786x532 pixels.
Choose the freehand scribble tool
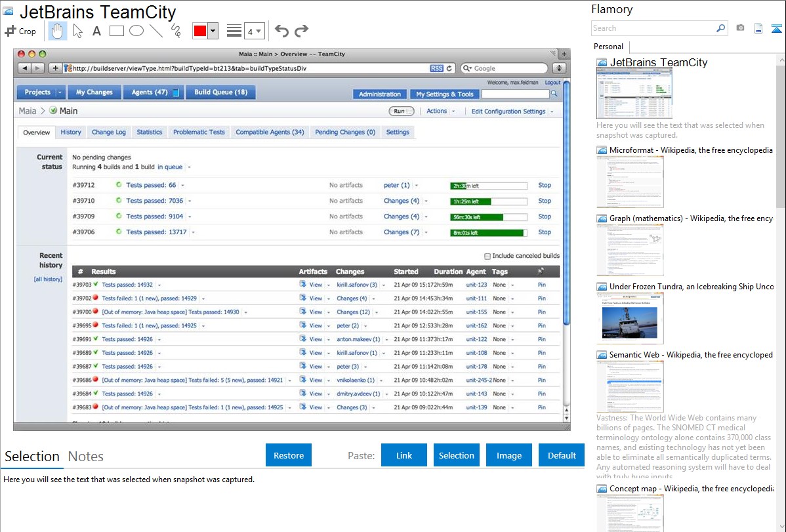pyautogui.click(x=176, y=31)
